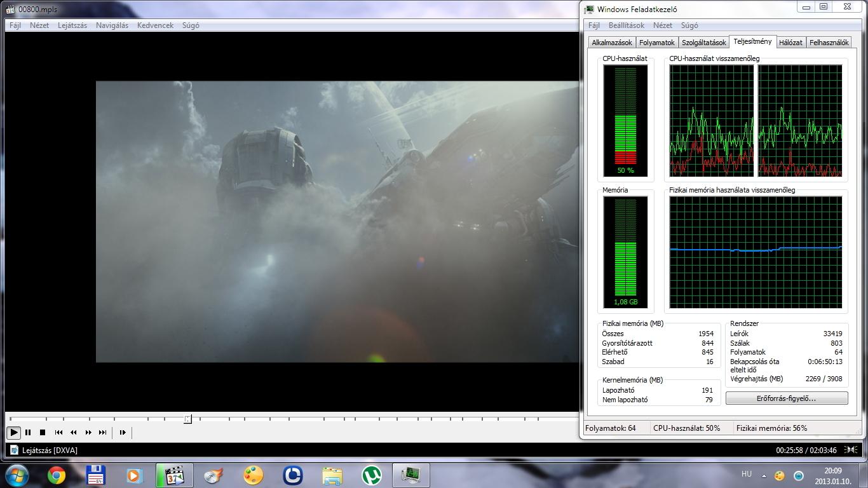Pause the video playback
The image size is (868, 488).
28,432
